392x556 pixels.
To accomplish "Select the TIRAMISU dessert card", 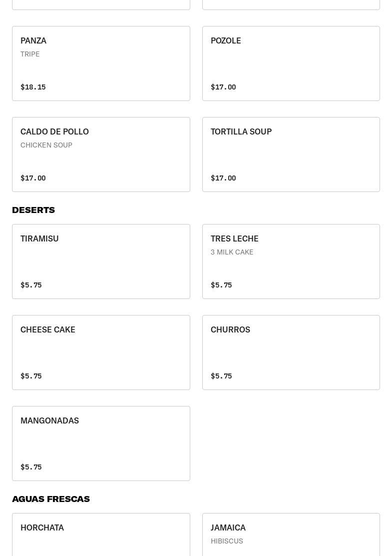I will tap(101, 261).
